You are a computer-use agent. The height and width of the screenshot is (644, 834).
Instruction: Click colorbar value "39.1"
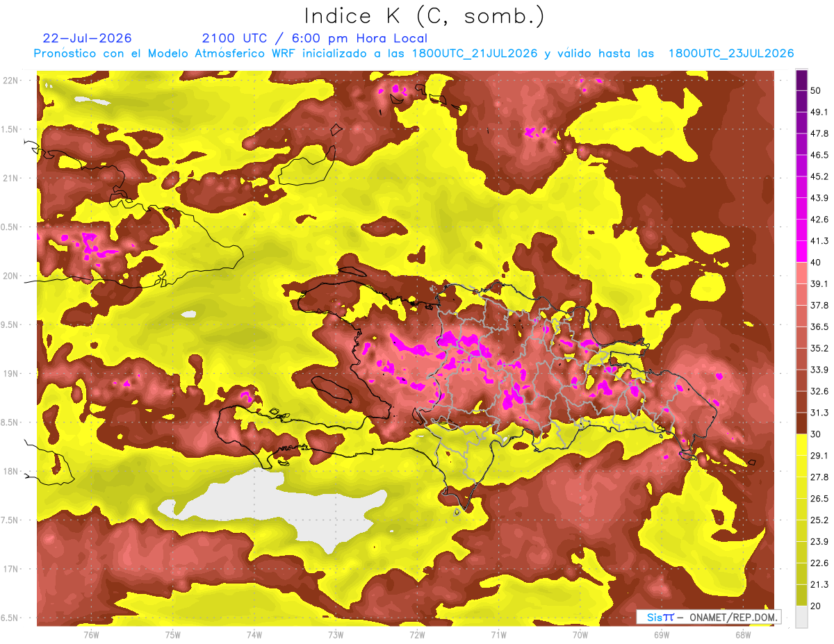click(x=819, y=283)
